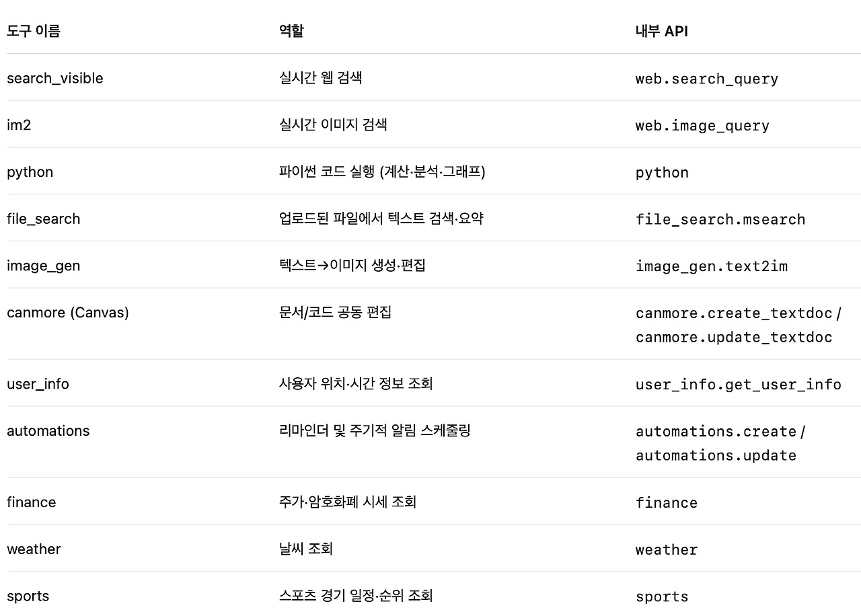Image resolution: width=861 pixels, height=616 pixels.
Task: Click the file_search.msearch API code
Action: pyautogui.click(x=720, y=219)
